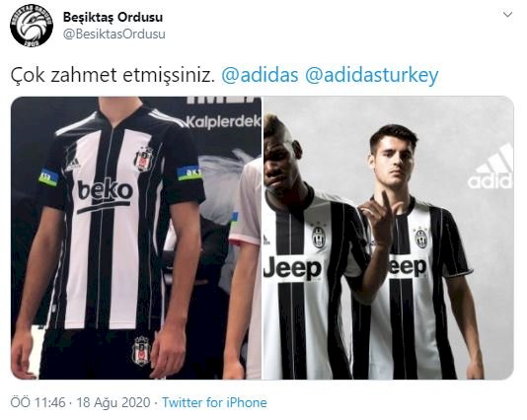Select the ÖÖ 11:46 timestamp

pyautogui.click(x=38, y=402)
